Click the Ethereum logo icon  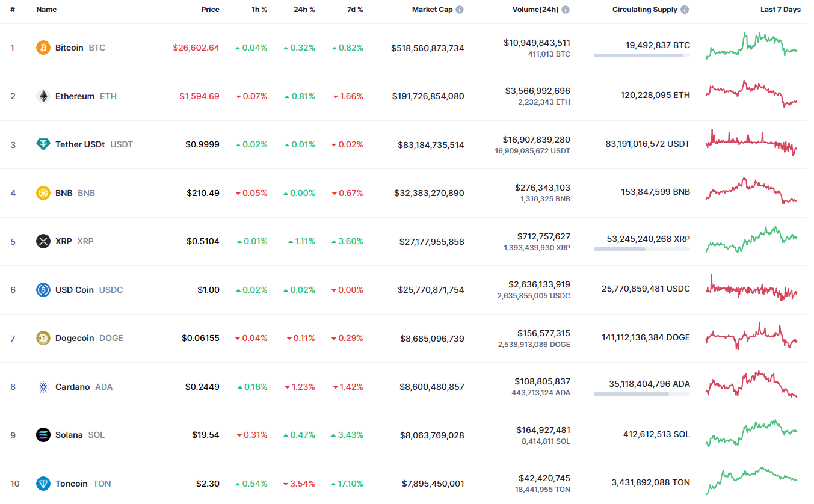[x=43, y=96]
